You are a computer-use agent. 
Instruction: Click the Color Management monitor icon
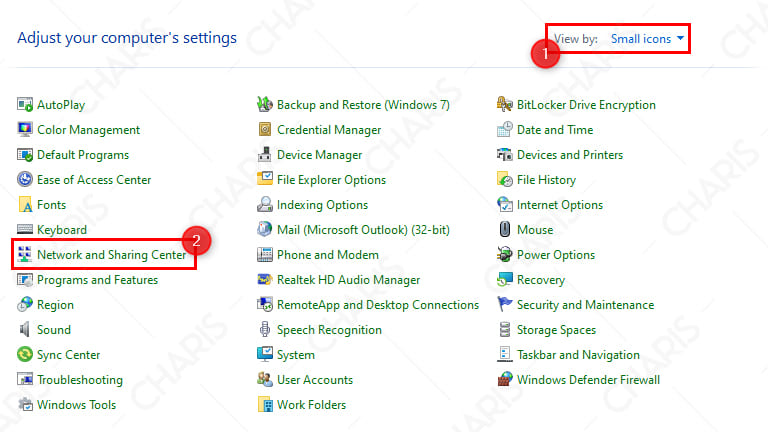(x=25, y=129)
